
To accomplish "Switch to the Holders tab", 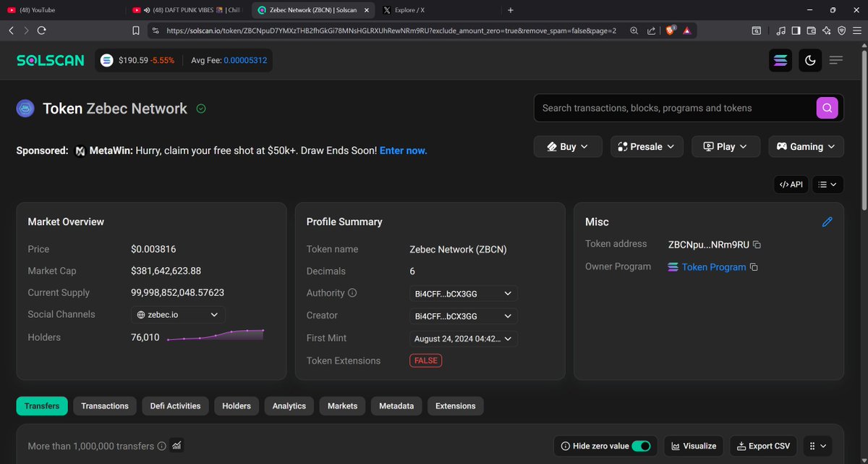I will coord(237,406).
